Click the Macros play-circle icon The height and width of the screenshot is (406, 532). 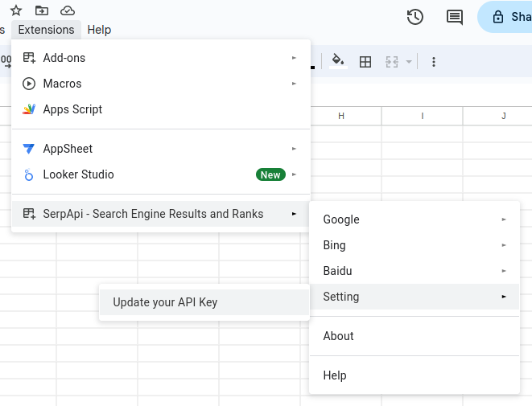(29, 84)
